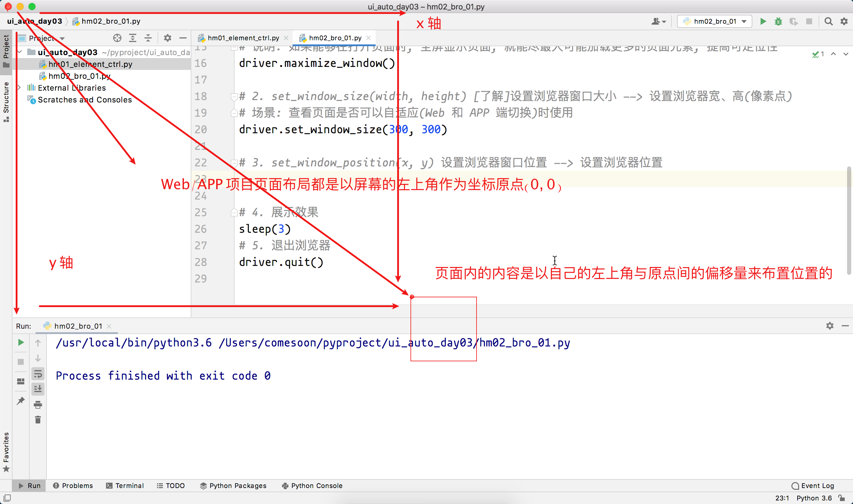Open the Event Log
This screenshot has width=853, height=504.
coord(813,485)
